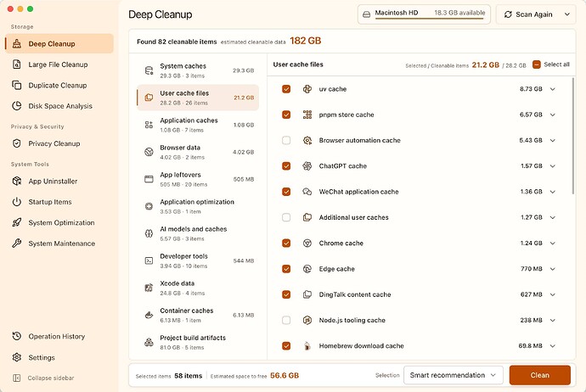
Task: Expand the Edge cache row chevron
Action: [553, 269]
